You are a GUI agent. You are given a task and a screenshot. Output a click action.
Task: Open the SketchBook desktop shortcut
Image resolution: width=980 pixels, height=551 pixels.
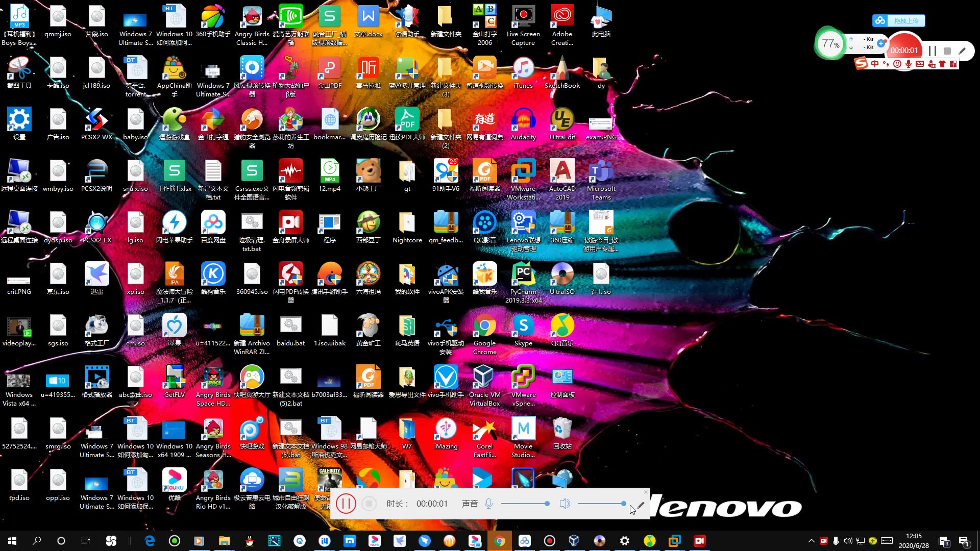(562, 73)
